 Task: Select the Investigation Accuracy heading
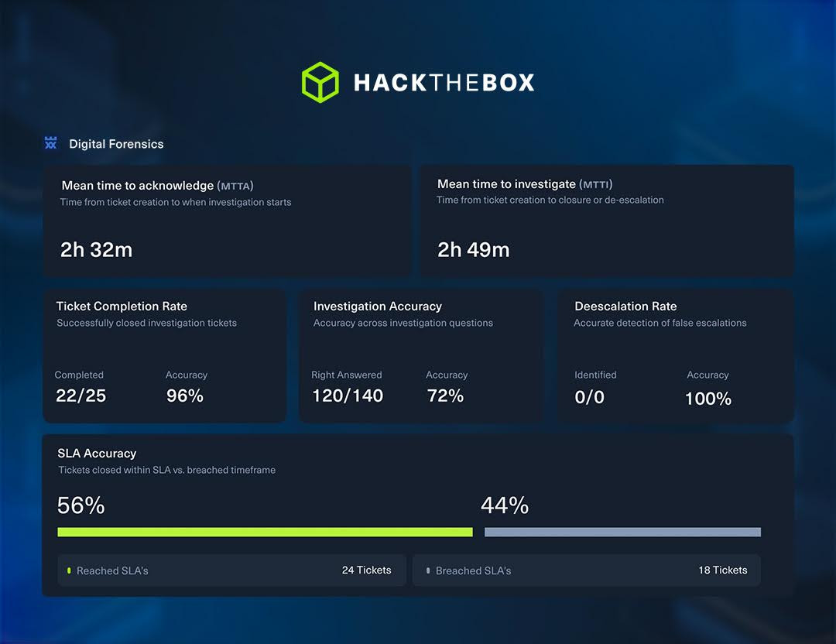[377, 306]
